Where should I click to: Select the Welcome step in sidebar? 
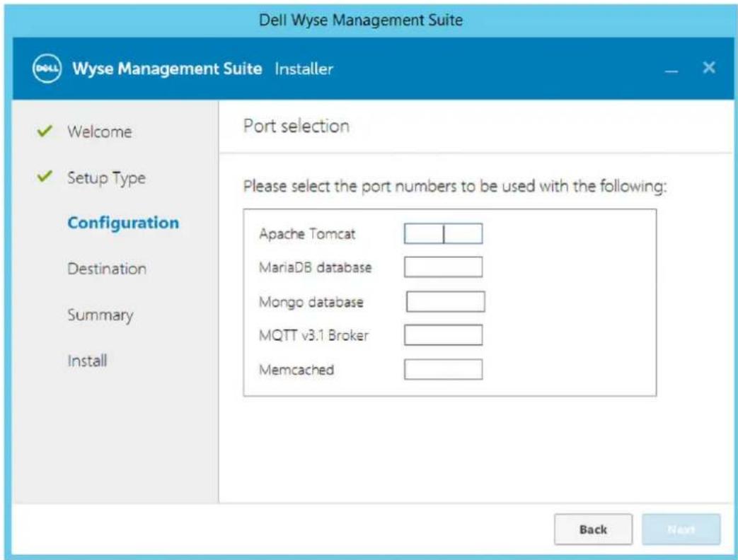pyautogui.click(x=99, y=132)
